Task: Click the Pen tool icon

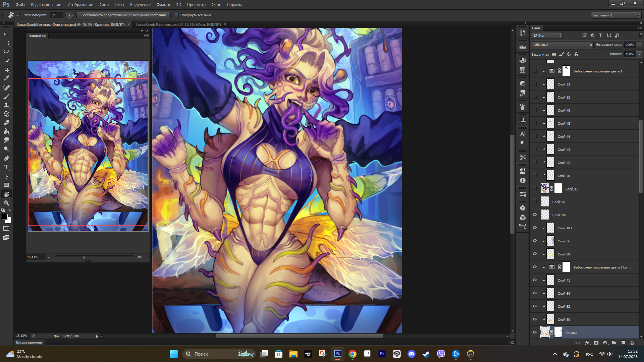Action: click(6, 159)
